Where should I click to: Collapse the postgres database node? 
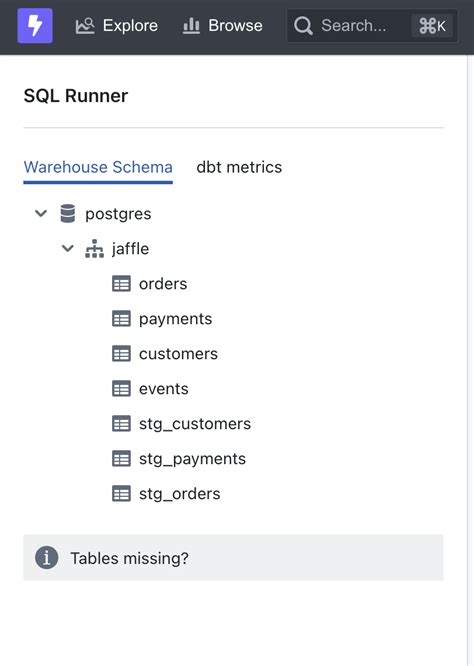tap(41, 213)
